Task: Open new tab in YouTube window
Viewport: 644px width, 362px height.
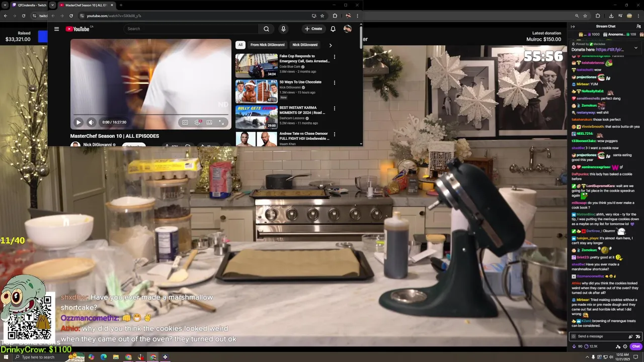Action: 121,5
